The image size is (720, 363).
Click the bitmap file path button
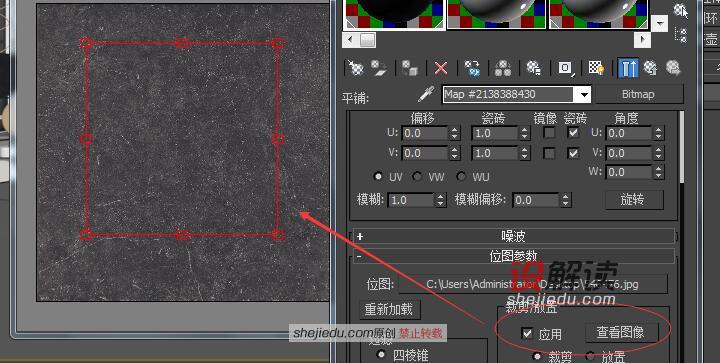click(532, 284)
